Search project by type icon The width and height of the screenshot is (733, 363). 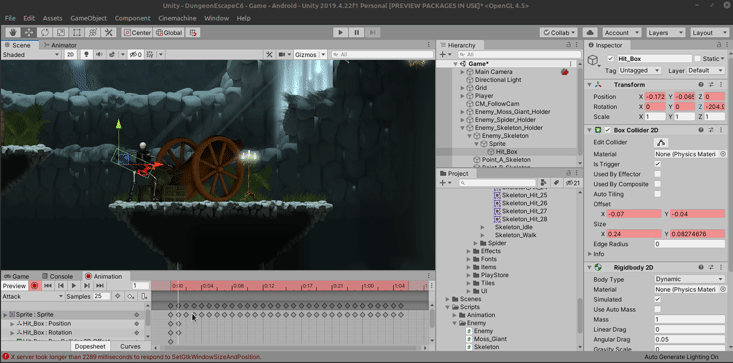pos(543,183)
